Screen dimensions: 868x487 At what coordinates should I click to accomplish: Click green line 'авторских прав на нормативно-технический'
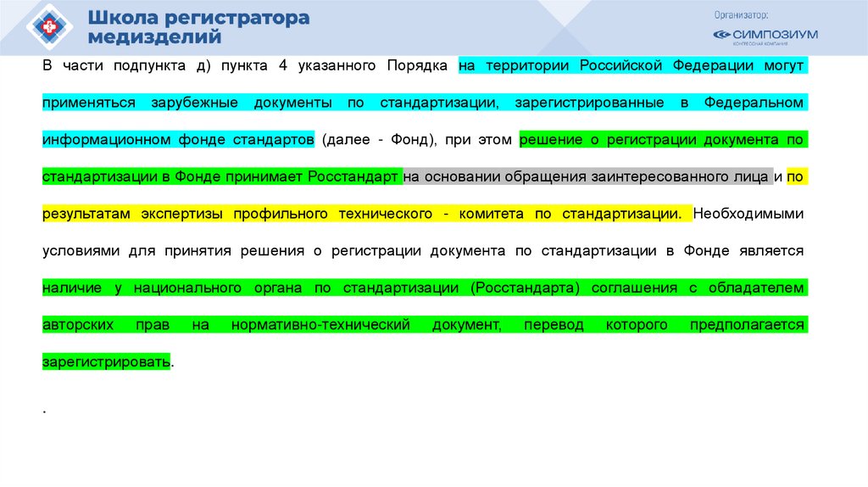(425, 325)
